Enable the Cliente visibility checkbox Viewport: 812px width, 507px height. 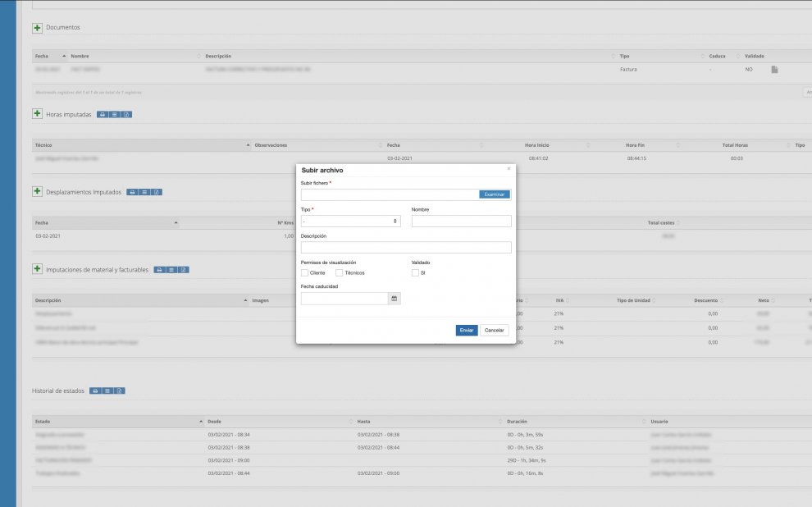(305, 272)
